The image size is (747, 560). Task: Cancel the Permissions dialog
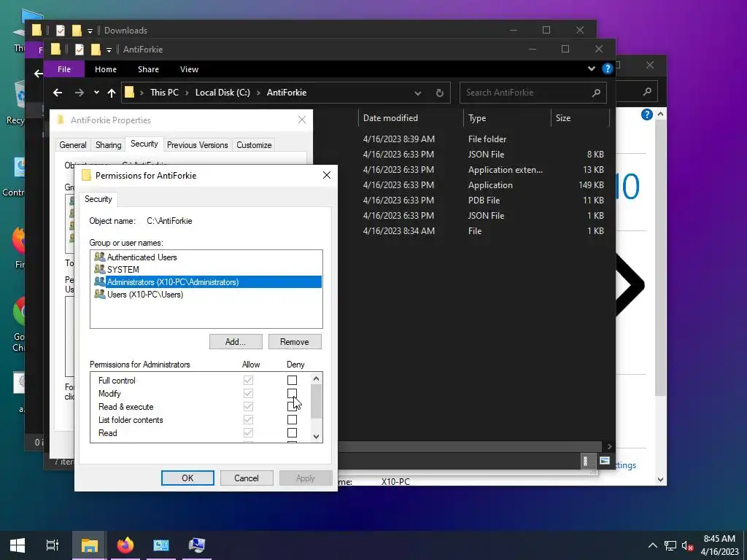247,478
